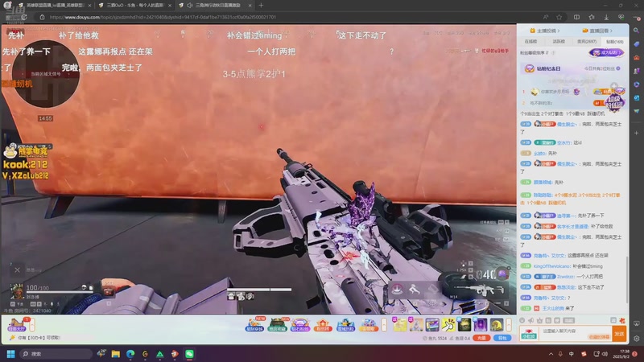The height and width of the screenshot is (362, 644).
Task: Switch input method 中 in system tray
Action: coord(572,354)
